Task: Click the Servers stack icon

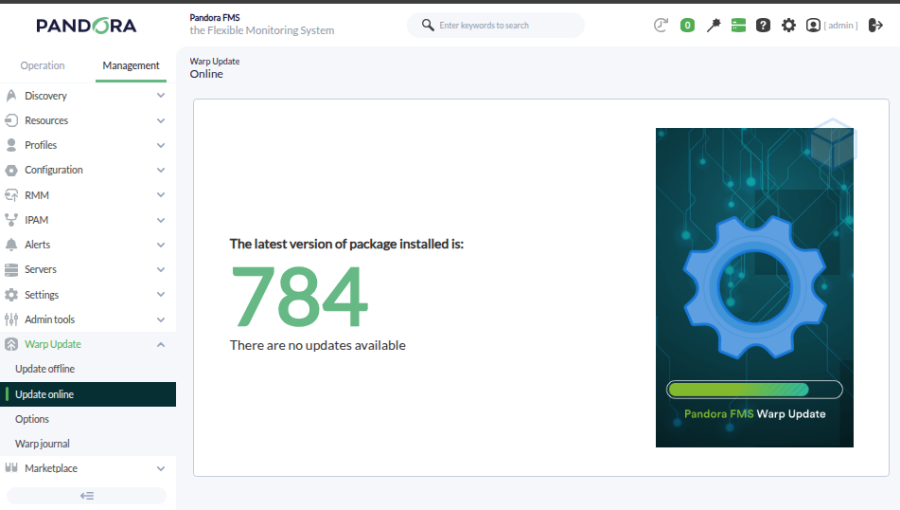Action: pos(11,269)
